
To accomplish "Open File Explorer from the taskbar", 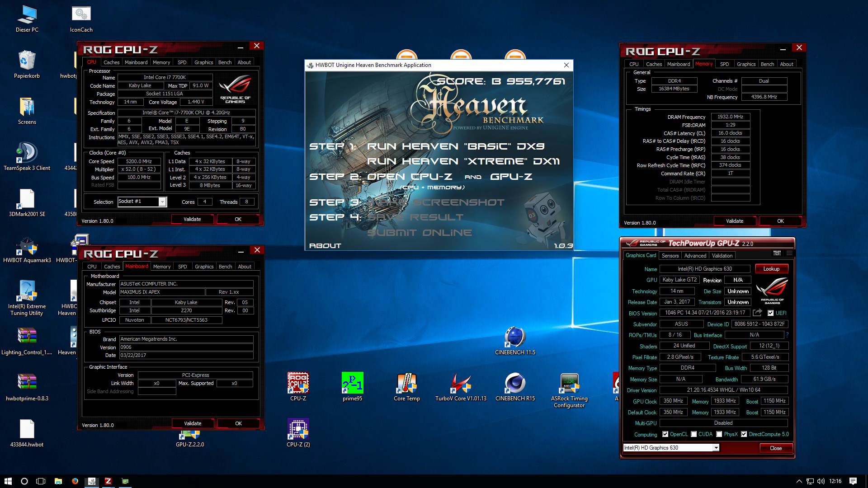I will point(58,481).
